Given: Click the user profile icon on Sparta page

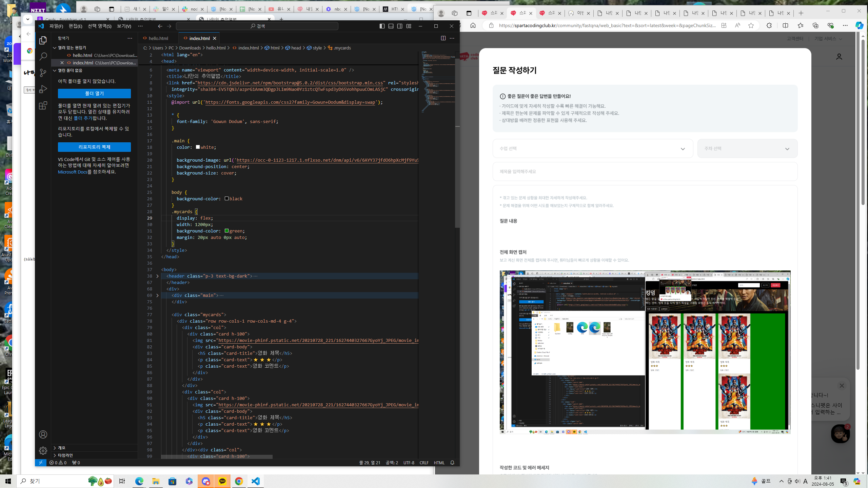Looking at the screenshot, I should [839, 57].
